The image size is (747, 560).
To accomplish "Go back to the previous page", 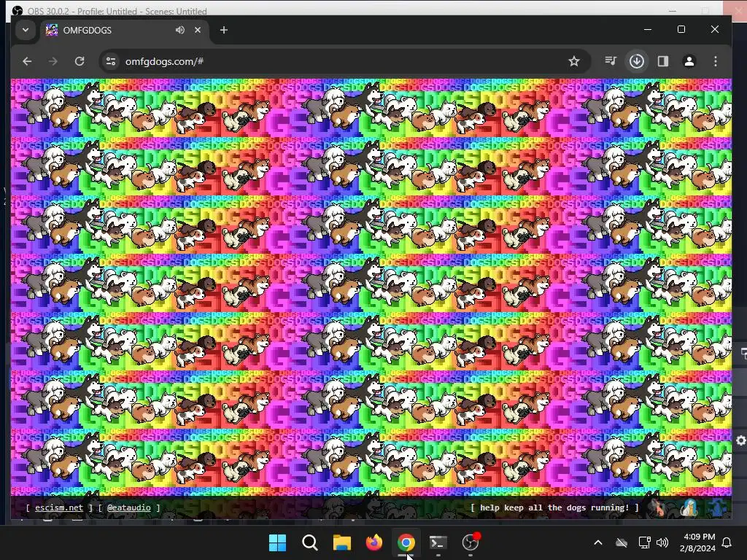I will coord(27,61).
